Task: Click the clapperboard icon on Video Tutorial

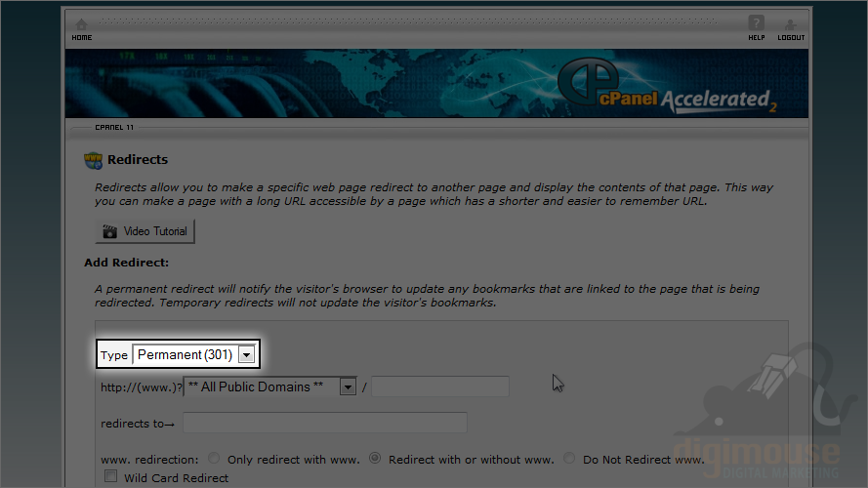Action: tap(109, 231)
